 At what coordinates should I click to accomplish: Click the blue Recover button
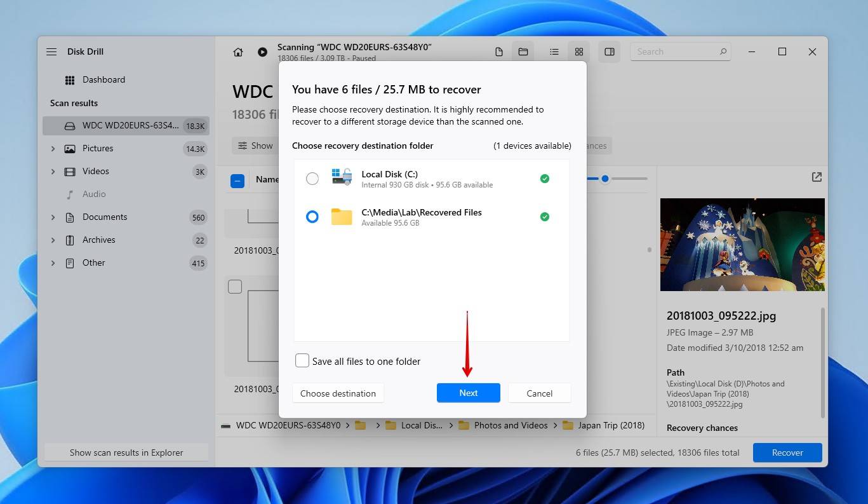pyautogui.click(x=787, y=453)
